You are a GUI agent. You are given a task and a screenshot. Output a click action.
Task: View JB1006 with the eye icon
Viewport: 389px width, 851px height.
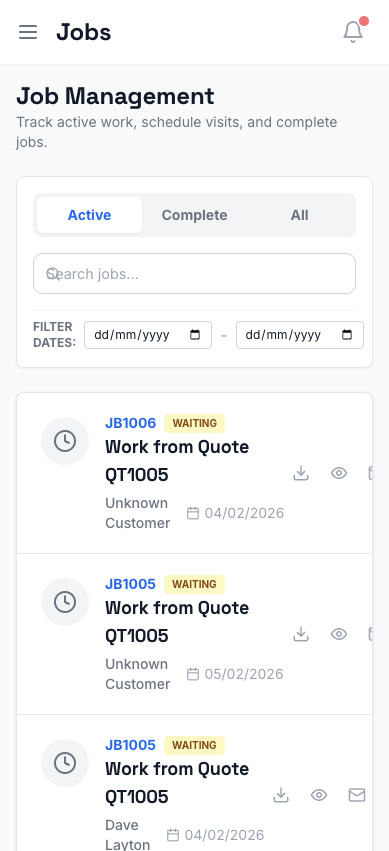pyautogui.click(x=339, y=473)
